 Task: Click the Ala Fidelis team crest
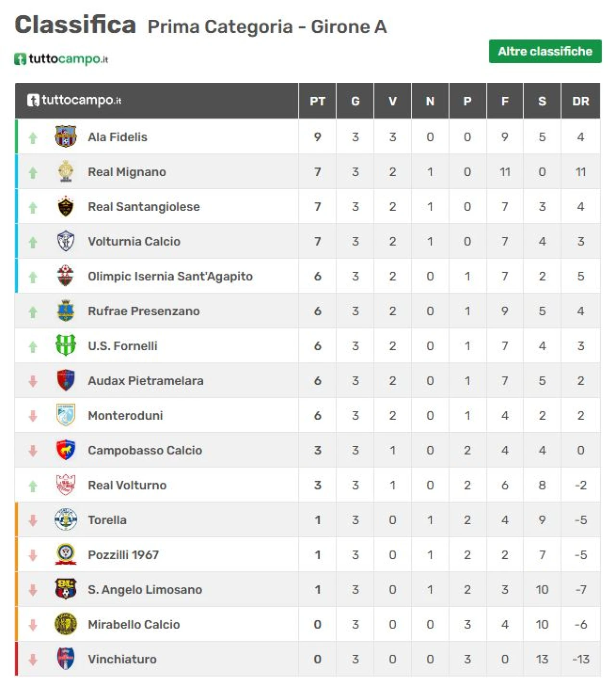(66, 137)
